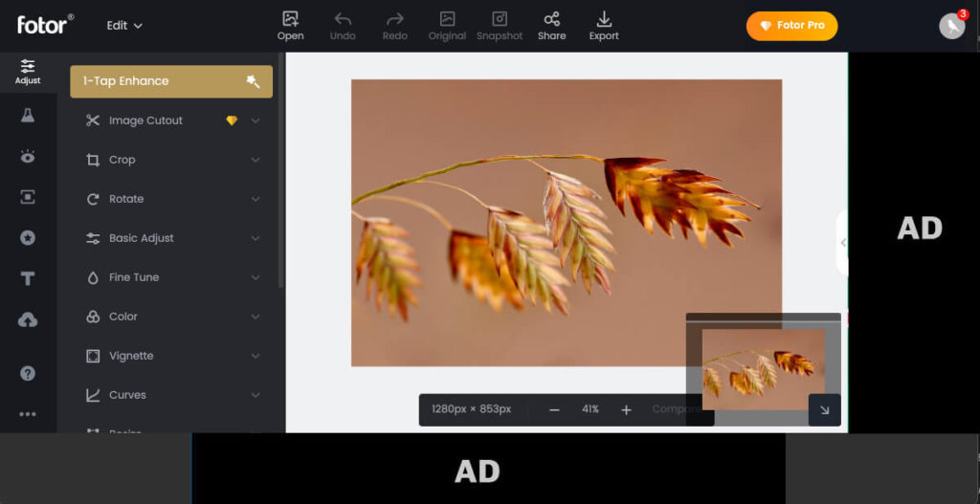The width and height of the screenshot is (980, 504).
Task: Zoom in with the plus button
Action: [626, 409]
